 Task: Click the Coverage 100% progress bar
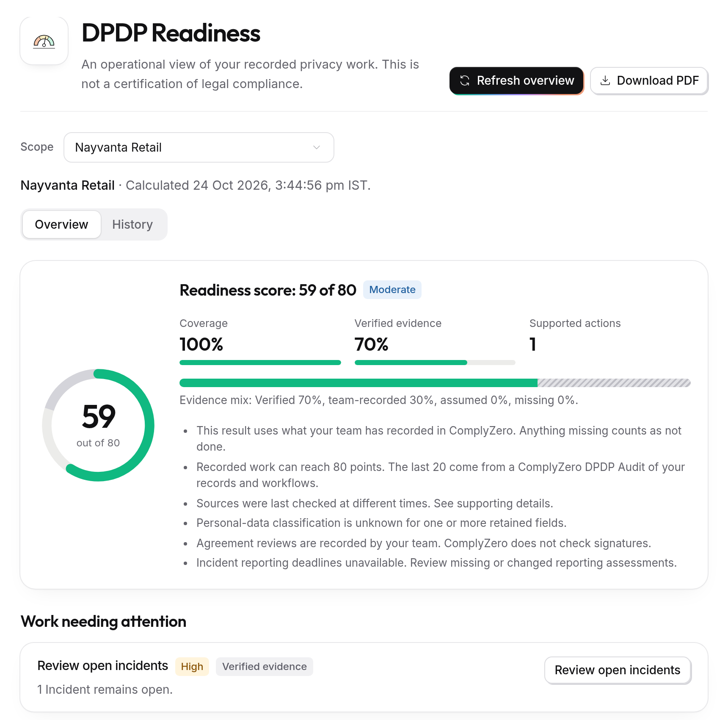[x=260, y=363]
